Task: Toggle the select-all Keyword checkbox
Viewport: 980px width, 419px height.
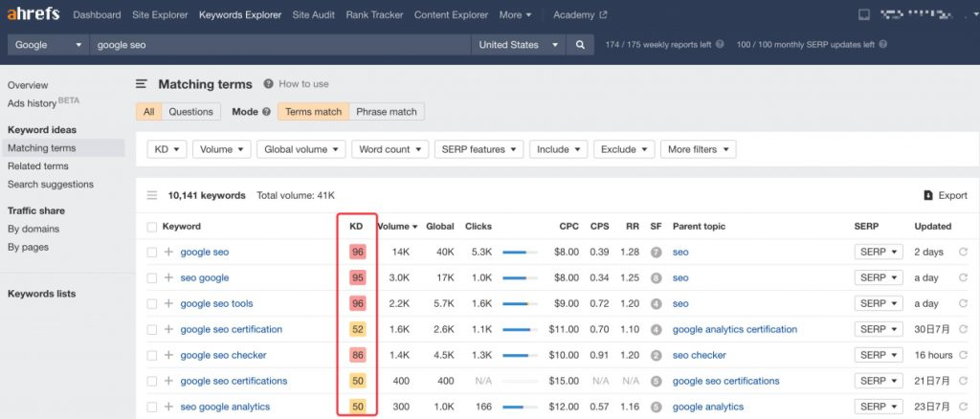Action: [x=152, y=227]
